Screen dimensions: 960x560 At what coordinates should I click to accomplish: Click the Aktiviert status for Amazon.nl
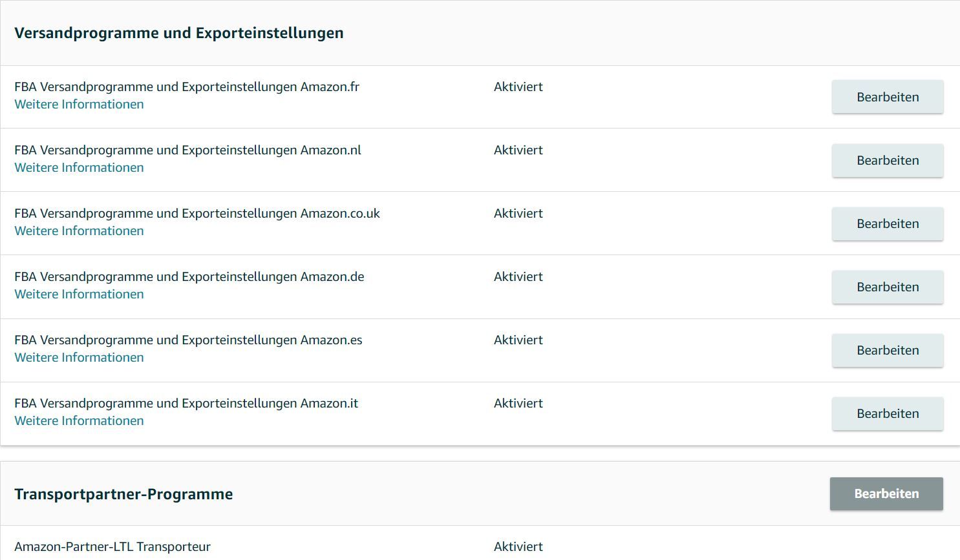[x=518, y=150]
